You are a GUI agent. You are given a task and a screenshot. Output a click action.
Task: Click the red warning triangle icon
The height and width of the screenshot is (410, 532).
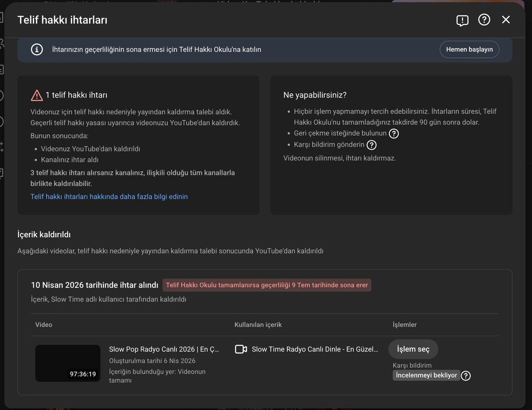(36, 95)
